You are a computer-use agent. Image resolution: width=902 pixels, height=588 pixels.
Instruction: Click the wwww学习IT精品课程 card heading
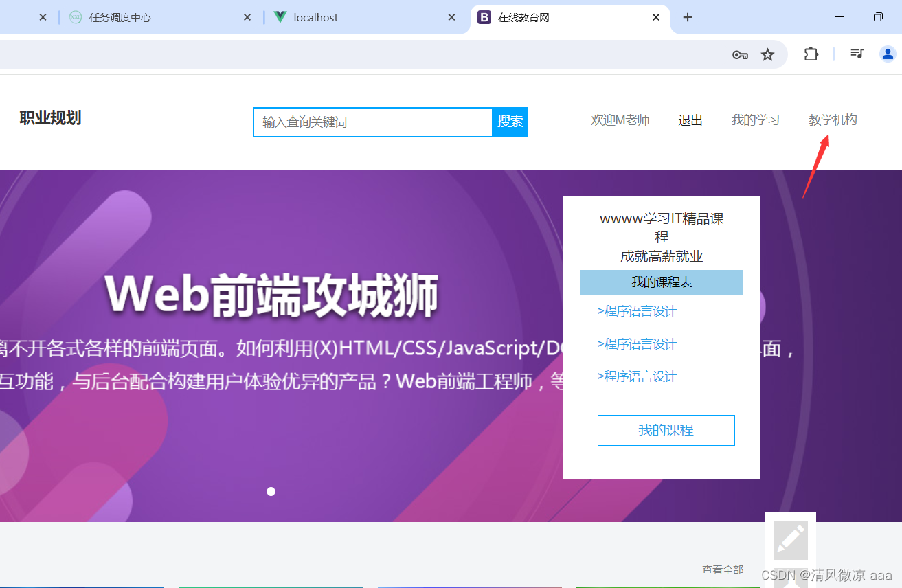662,228
